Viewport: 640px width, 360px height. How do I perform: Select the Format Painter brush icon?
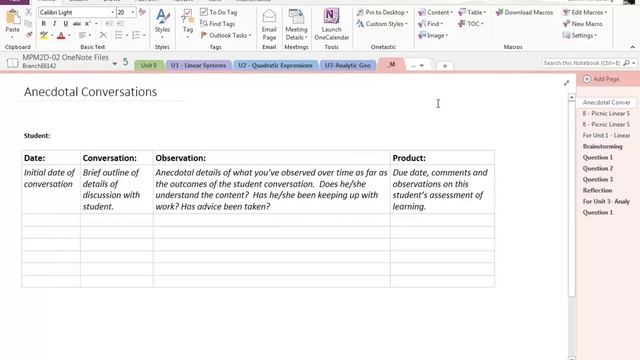pyautogui.click(x=28, y=35)
